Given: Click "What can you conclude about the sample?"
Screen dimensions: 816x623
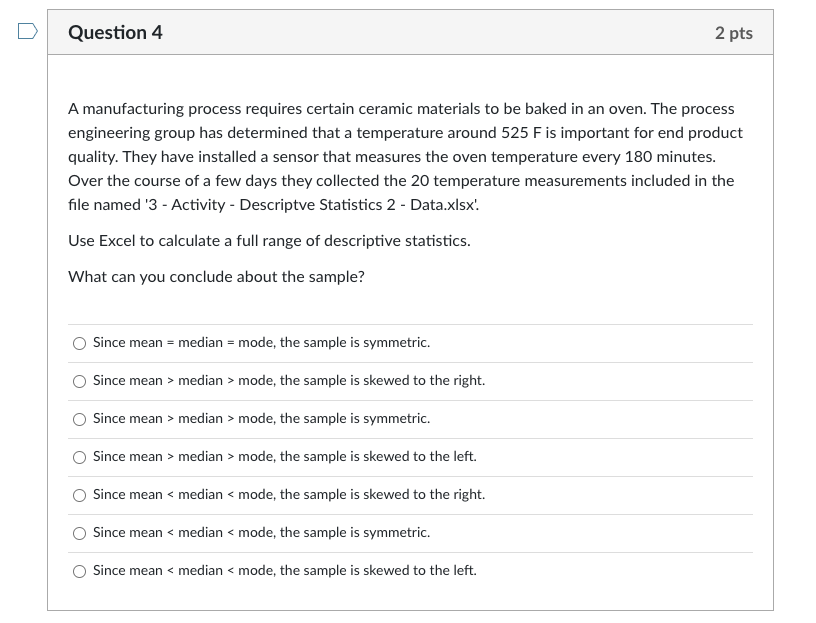Looking at the screenshot, I should tap(216, 277).
